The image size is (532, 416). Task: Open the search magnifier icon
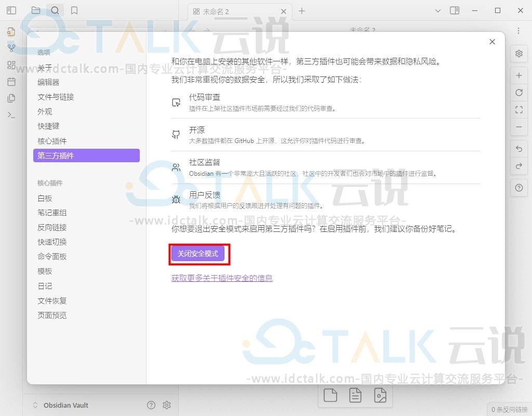(55, 10)
